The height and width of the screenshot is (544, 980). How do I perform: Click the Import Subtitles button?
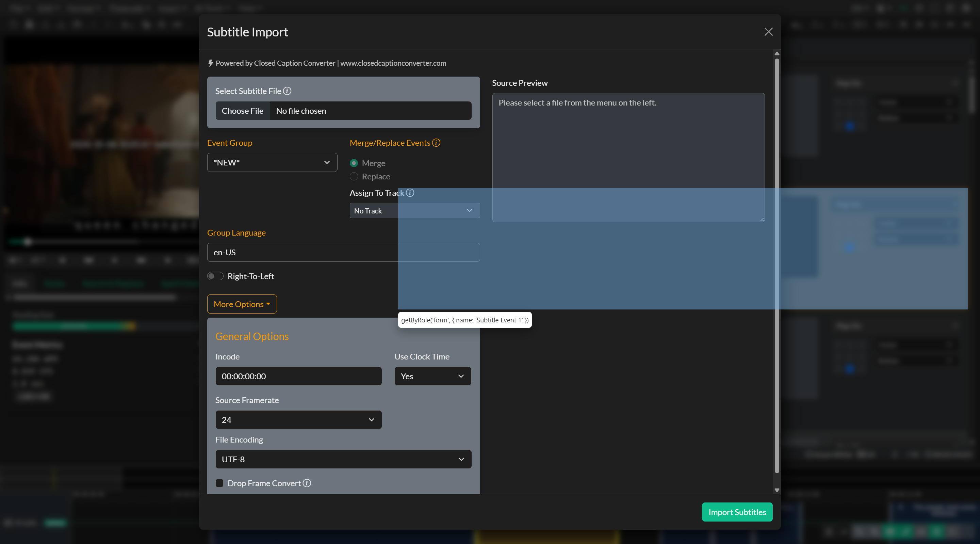point(737,512)
